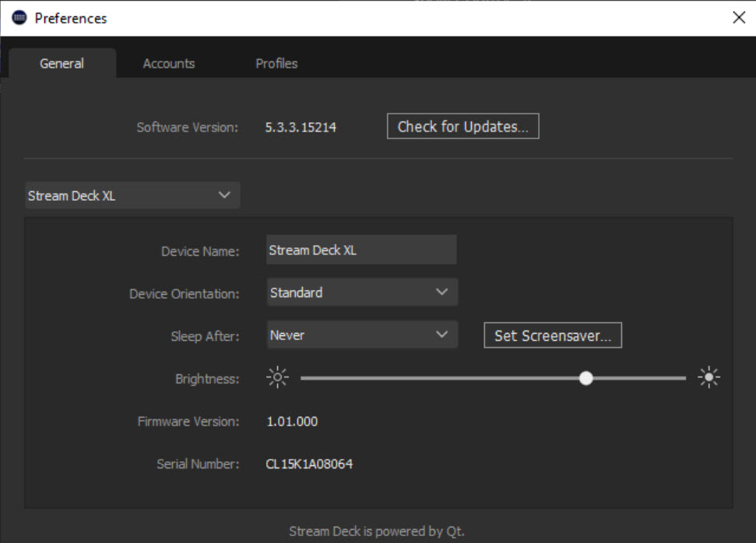Open the Set Screensaver dialog
This screenshot has width=756, height=543.
tap(553, 335)
